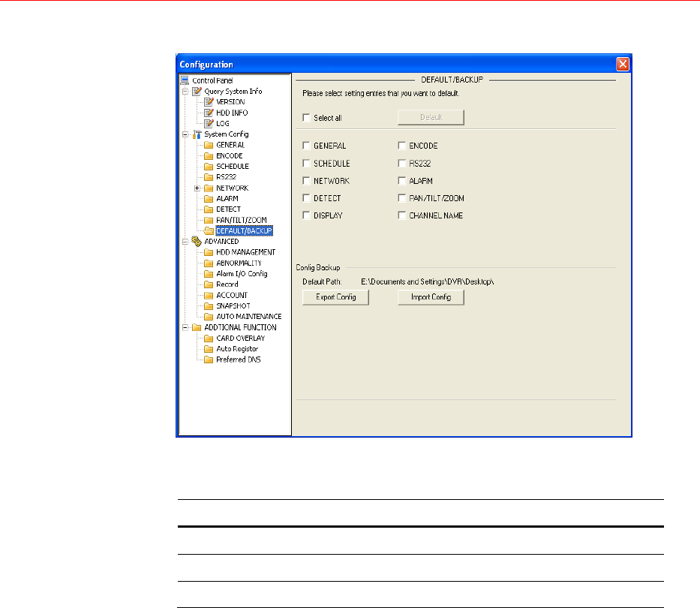
Task: Collapse the Query System Info tree node
Action: coord(185,91)
